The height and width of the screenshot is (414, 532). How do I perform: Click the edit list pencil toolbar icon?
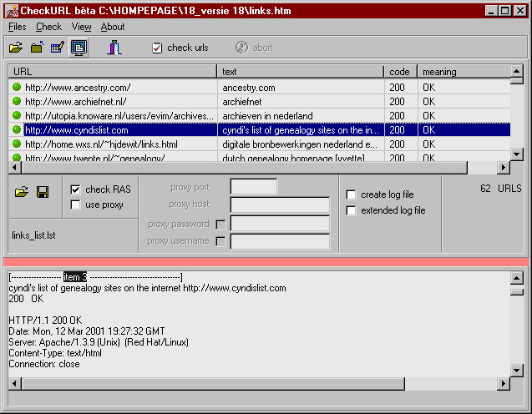tap(58, 48)
